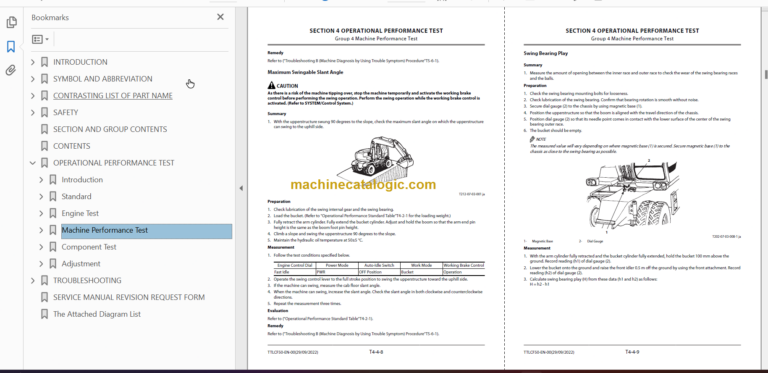Click the bookmark icon beside Standard
The height and width of the screenshot is (373, 768).
click(x=52, y=196)
